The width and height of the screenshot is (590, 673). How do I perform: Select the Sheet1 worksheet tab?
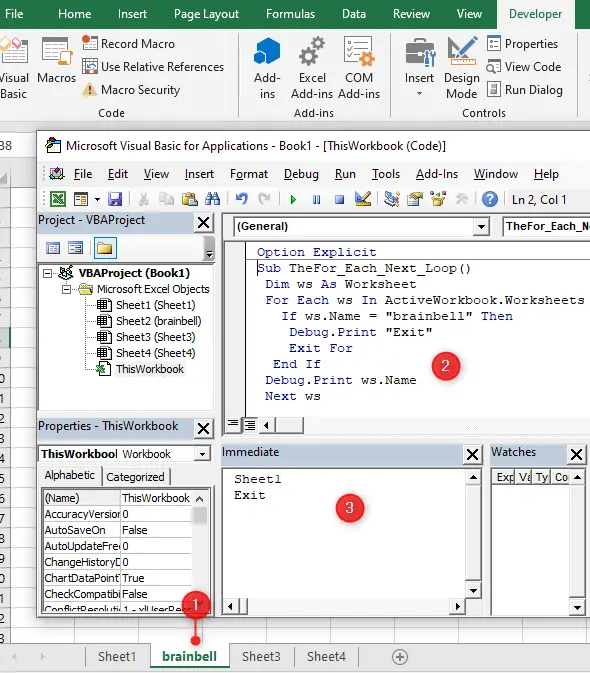[117, 657]
